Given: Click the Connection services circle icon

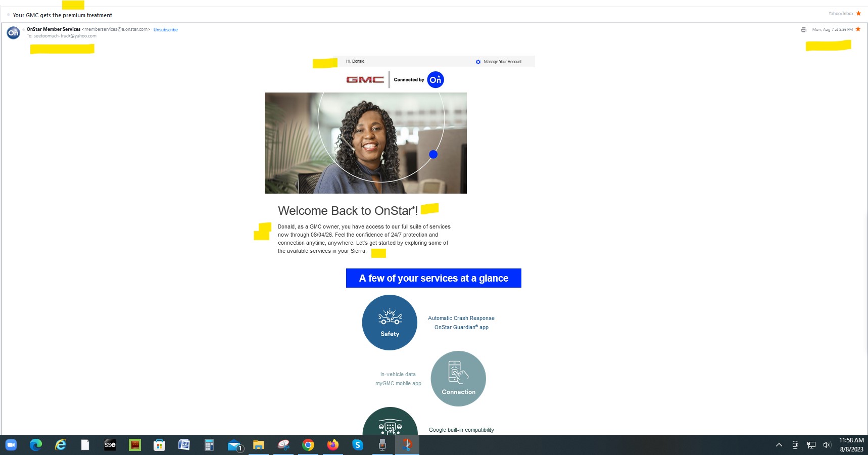Looking at the screenshot, I should 458,379.
